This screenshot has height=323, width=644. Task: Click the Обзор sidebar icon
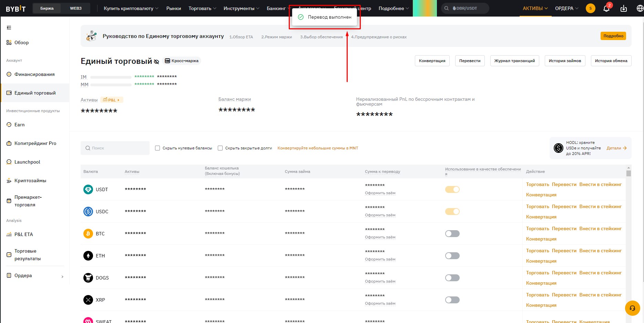pos(9,42)
